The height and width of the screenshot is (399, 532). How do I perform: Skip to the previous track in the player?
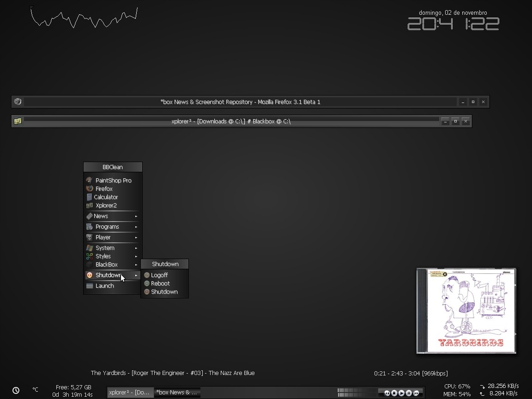tap(387, 393)
